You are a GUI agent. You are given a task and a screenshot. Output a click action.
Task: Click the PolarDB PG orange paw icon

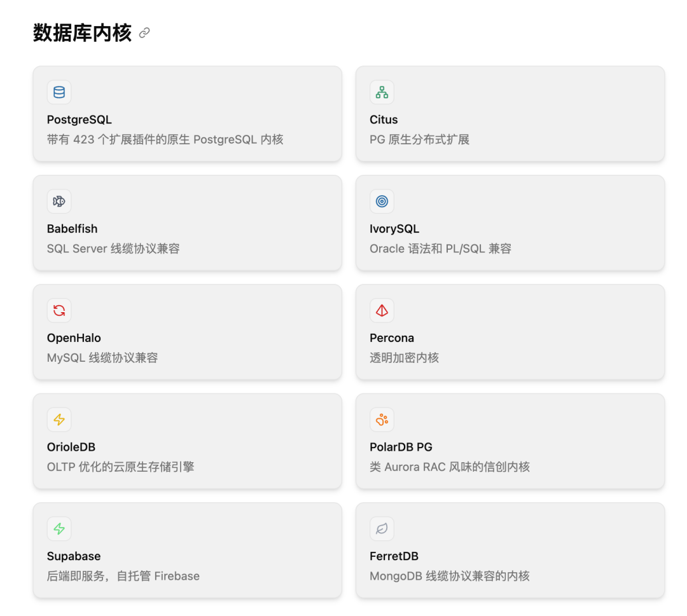[x=382, y=420]
